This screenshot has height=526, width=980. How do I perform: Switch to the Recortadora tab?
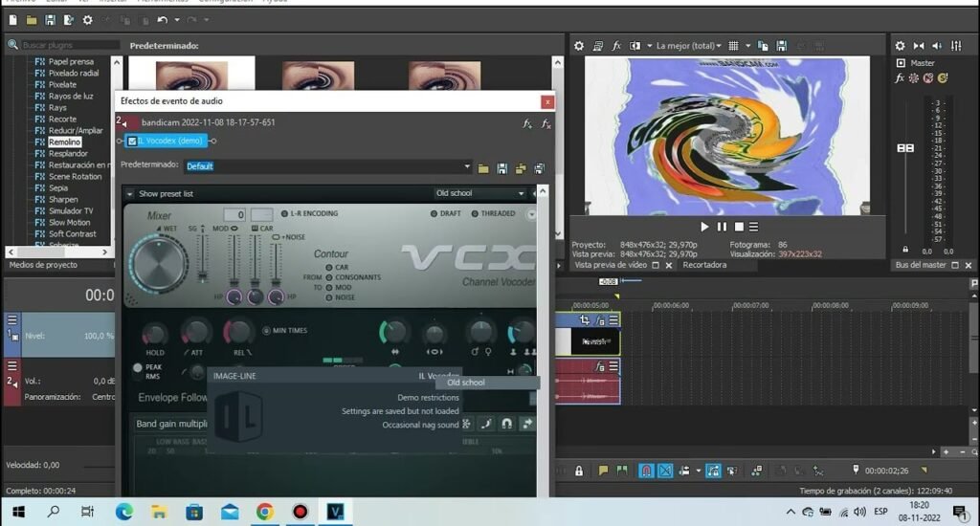tap(704, 265)
